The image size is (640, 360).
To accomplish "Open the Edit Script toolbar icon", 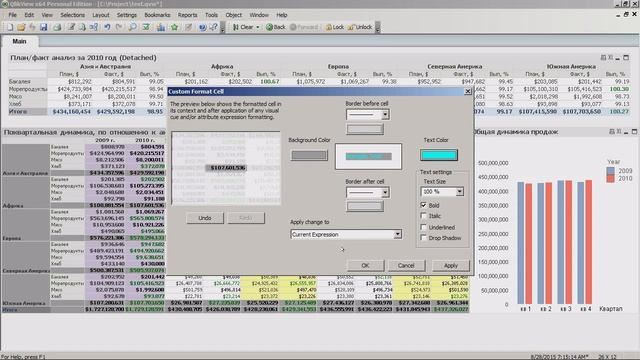I will [71, 27].
